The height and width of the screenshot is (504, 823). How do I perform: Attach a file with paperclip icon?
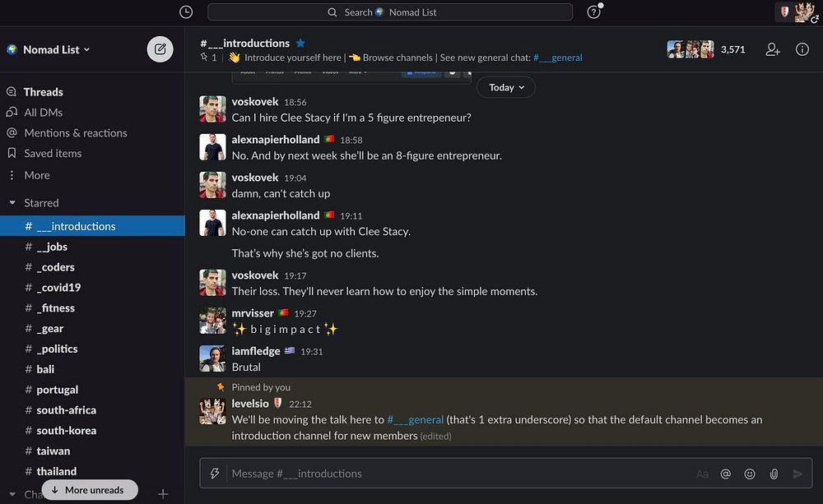774,474
